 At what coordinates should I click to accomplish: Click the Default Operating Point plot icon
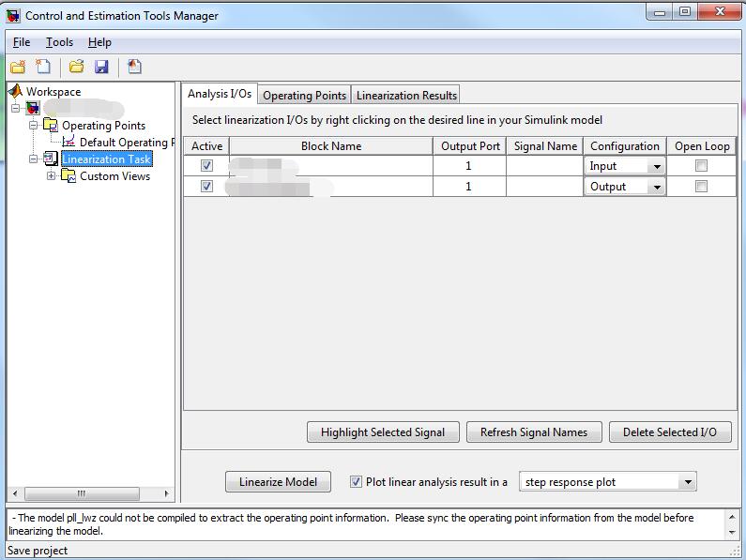[69, 142]
